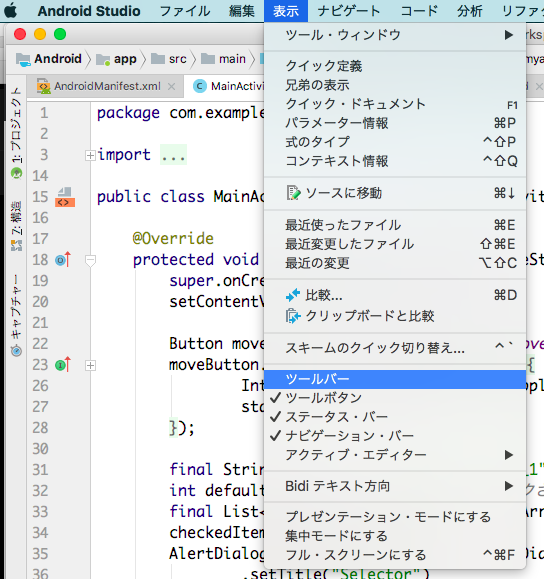Close the open 表示 menu
Viewport: 544px width, 579px height.
pos(286,11)
